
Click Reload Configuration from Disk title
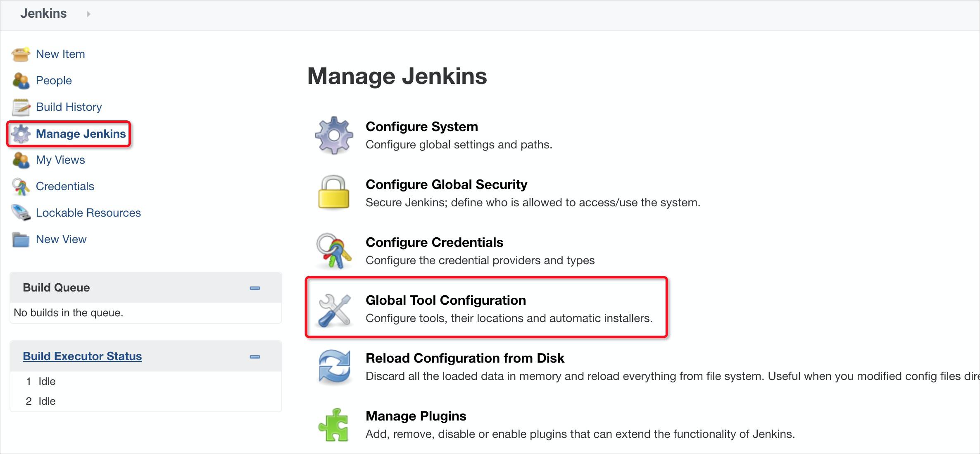point(465,358)
